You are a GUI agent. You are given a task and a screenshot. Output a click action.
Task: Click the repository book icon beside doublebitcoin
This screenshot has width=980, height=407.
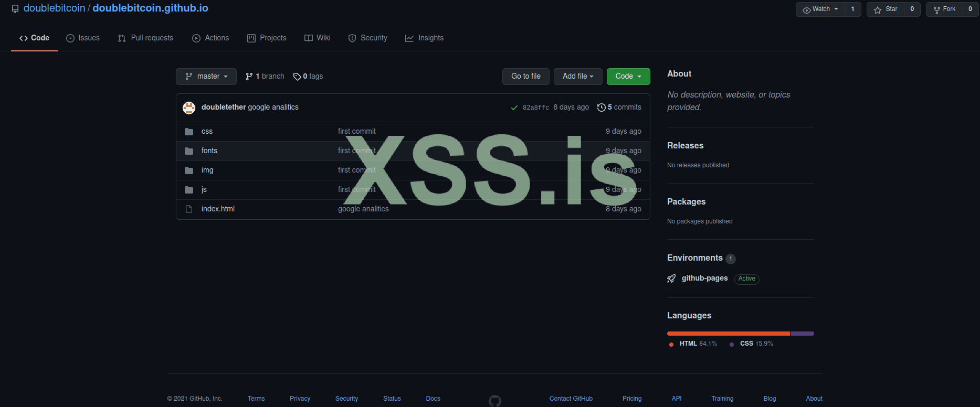tap(15, 9)
